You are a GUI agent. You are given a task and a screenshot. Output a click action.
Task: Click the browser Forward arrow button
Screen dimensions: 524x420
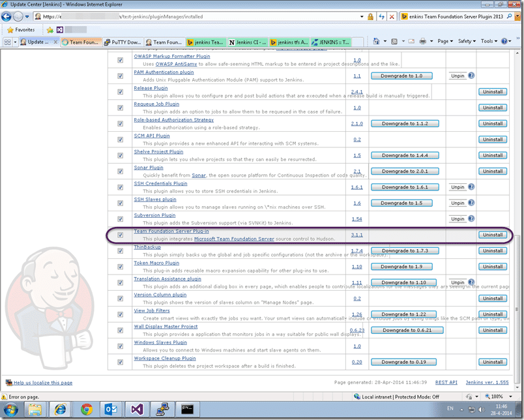tap(18, 16)
